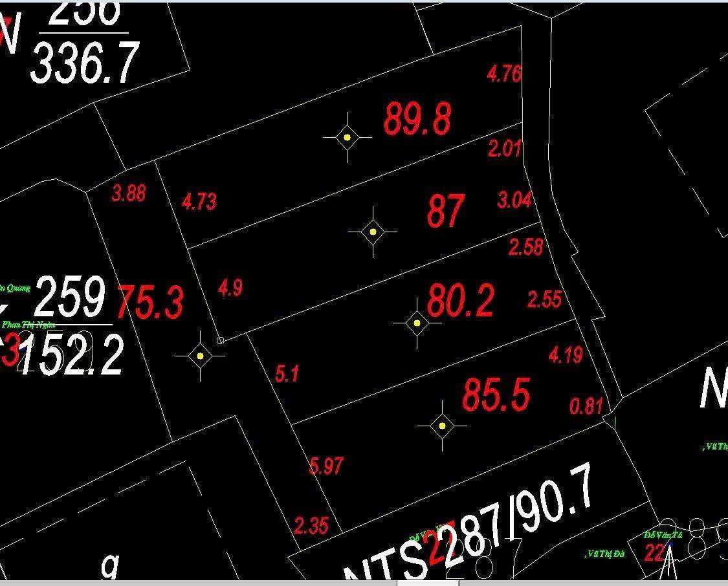Select the red area label 75.3
The width and height of the screenshot is (728, 586).
click(x=149, y=303)
